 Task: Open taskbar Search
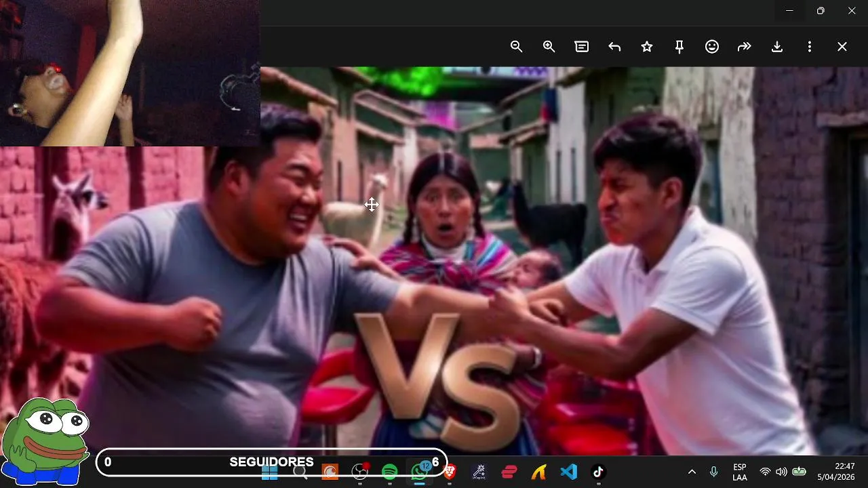coord(300,472)
